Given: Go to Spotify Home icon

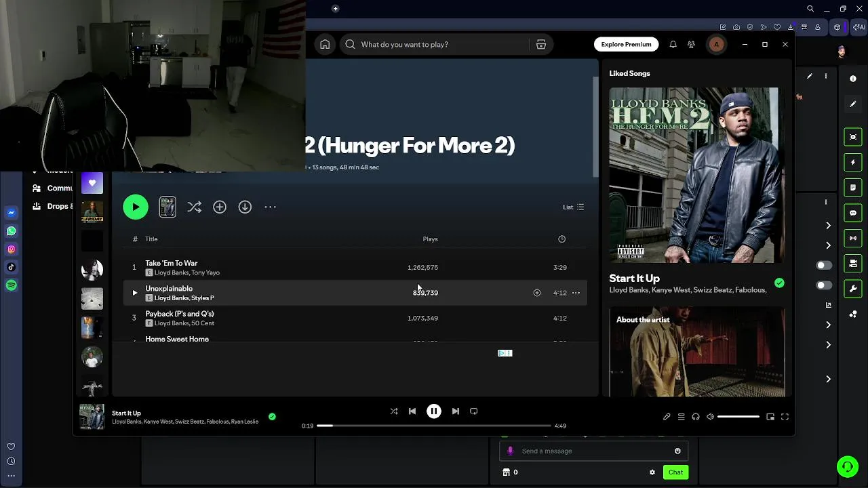Looking at the screenshot, I should click(x=325, y=44).
